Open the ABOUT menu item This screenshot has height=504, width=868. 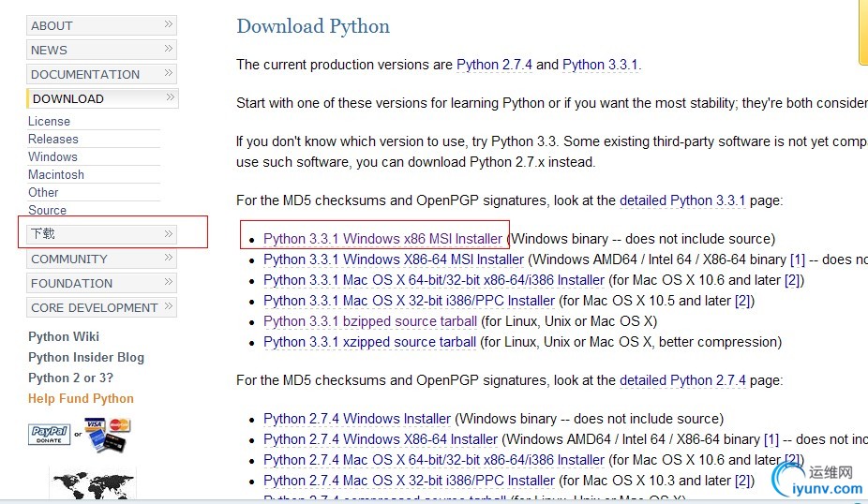pos(101,25)
